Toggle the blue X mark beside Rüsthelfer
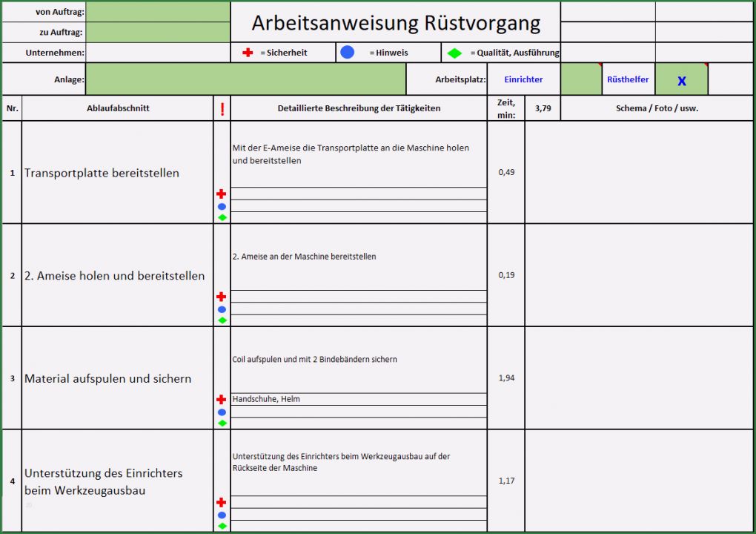This screenshot has height=534, width=756. (680, 79)
